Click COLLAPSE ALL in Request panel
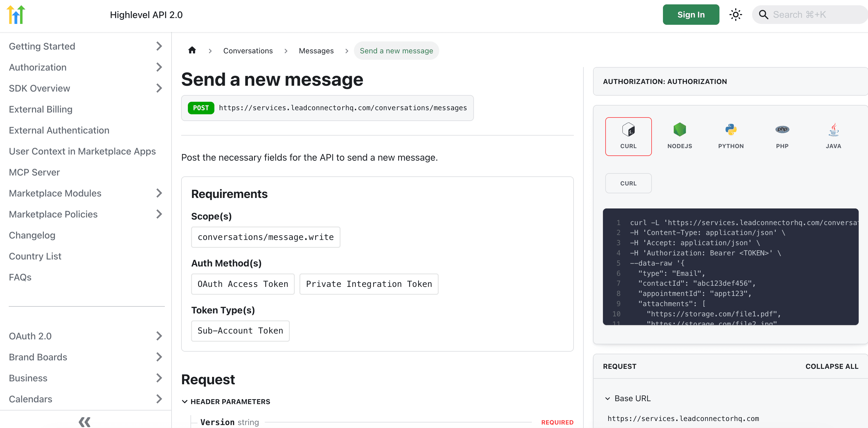The height and width of the screenshot is (428, 868). pyautogui.click(x=832, y=366)
